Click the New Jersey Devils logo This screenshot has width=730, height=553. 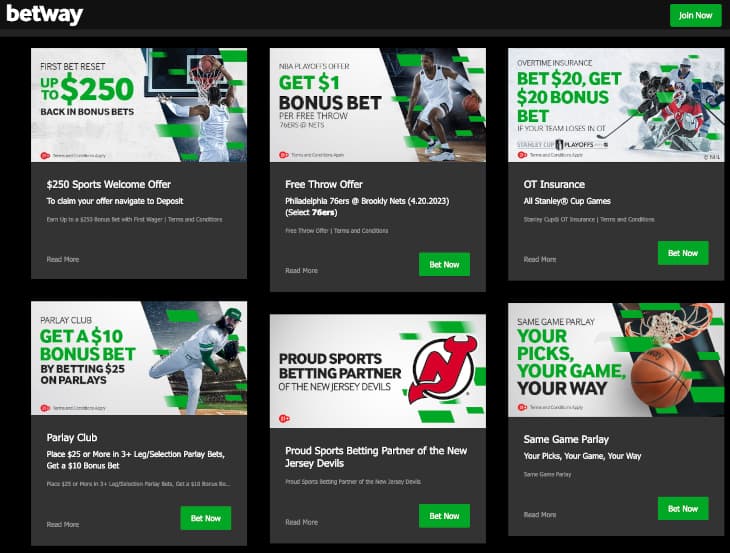pyautogui.click(x=442, y=369)
